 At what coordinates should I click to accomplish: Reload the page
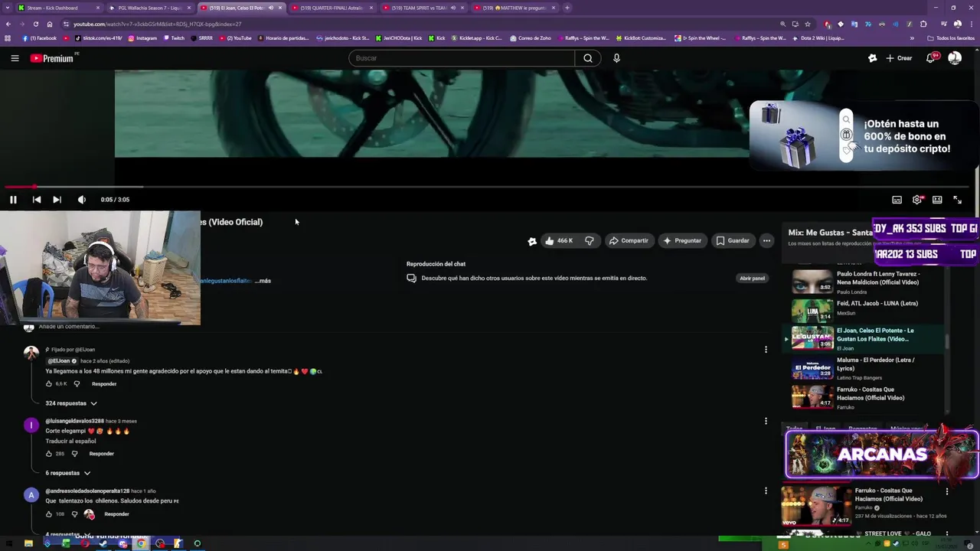pyautogui.click(x=35, y=24)
